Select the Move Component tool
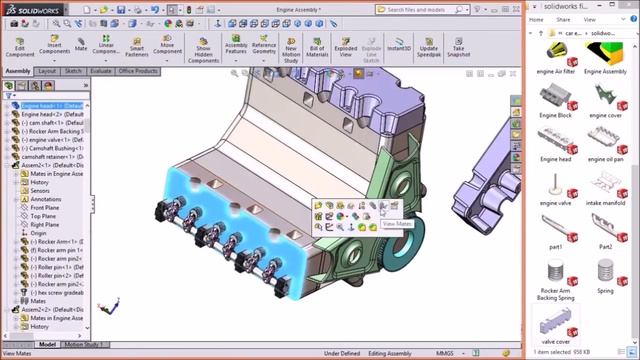The image size is (640, 360). (x=167, y=44)
